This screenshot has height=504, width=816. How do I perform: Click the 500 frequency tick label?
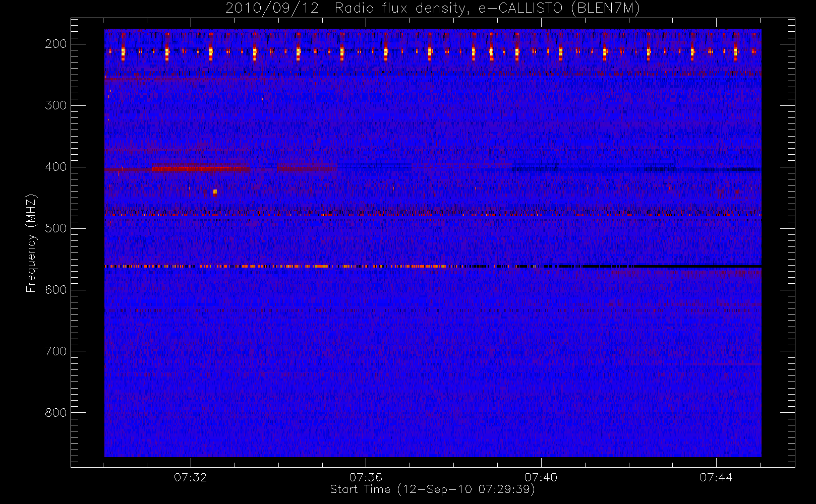[x=56, y=228]
